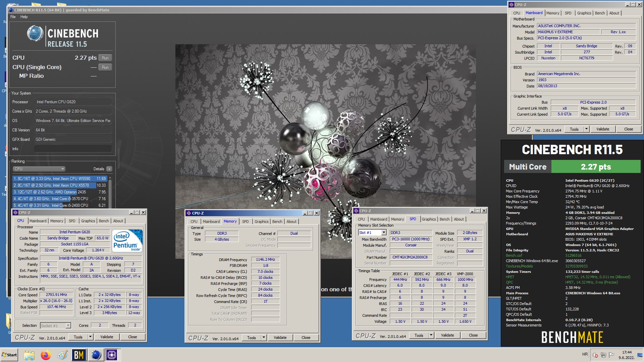This screenshot has width=644, height=362.
Task: Open Action Center flag icon
Action: pyautogui.click(x=611, y=355)
